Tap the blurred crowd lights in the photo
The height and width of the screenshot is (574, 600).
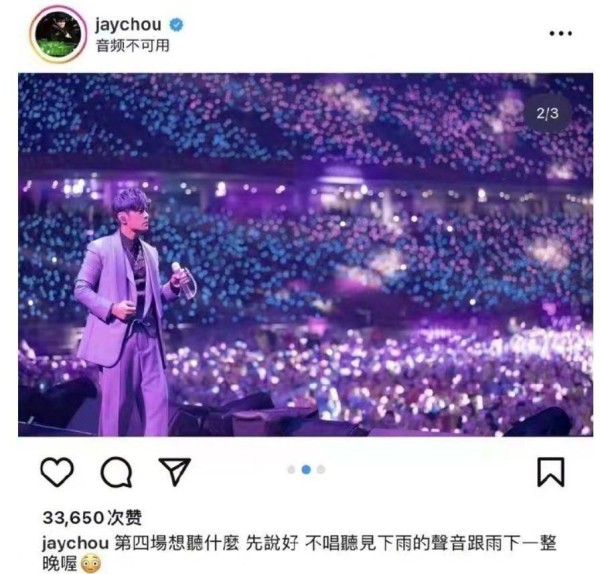coord(383,268)
